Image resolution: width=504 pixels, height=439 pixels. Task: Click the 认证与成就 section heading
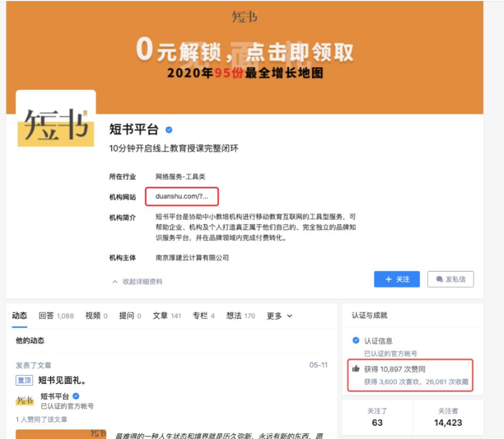point(369,315)
